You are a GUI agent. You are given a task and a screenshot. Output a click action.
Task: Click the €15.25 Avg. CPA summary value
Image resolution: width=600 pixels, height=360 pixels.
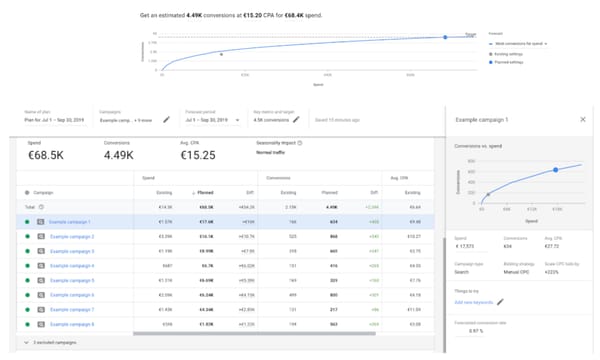coord(198,155)
